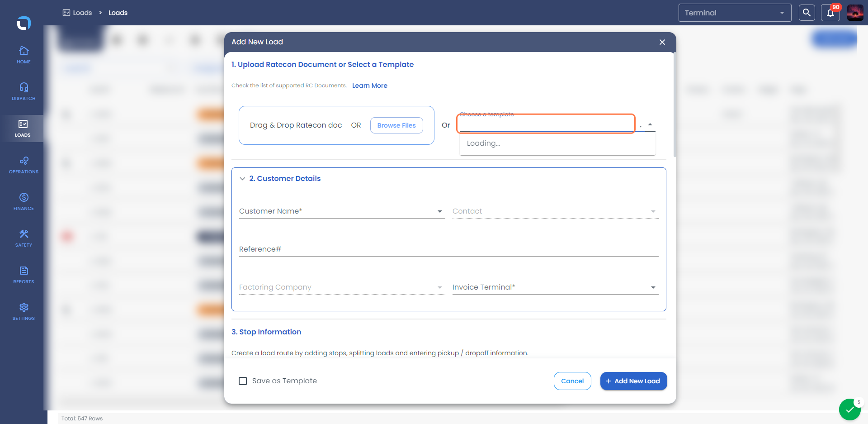868x424 pixels.
Task: Open the user profile avatar
Action: coord(855,13)
